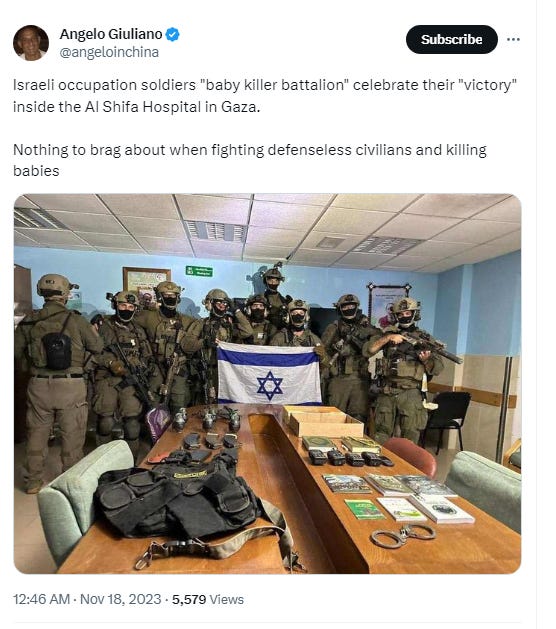The height and width of the screenshot is (629, 556).
Task: Click the row of black radios on the table
Action: point(350,458)
